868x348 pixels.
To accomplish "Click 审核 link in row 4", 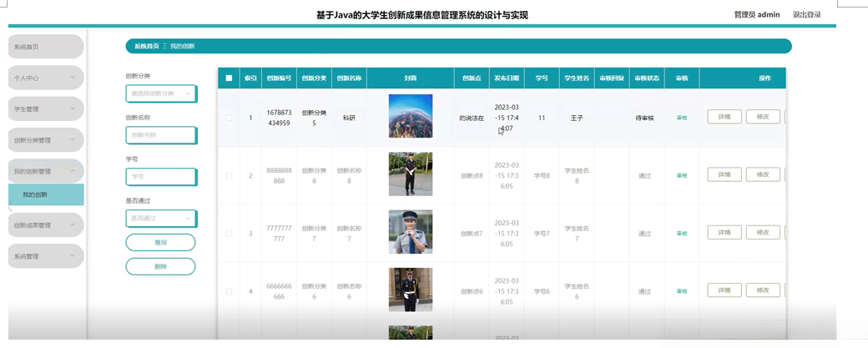I will pos(682,291).
